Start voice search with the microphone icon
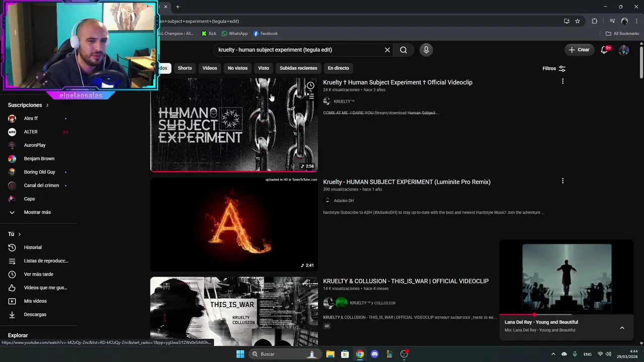The image size is (644, 362). pos(426,50)
